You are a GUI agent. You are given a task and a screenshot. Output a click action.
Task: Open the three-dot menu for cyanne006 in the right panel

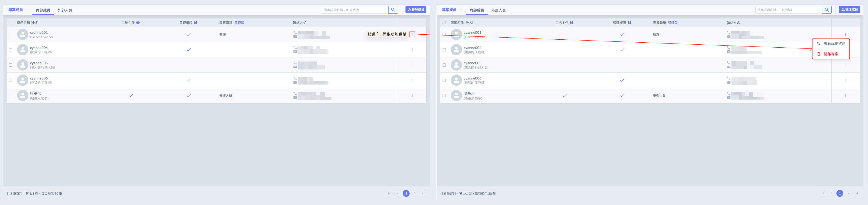coord(846,80)
